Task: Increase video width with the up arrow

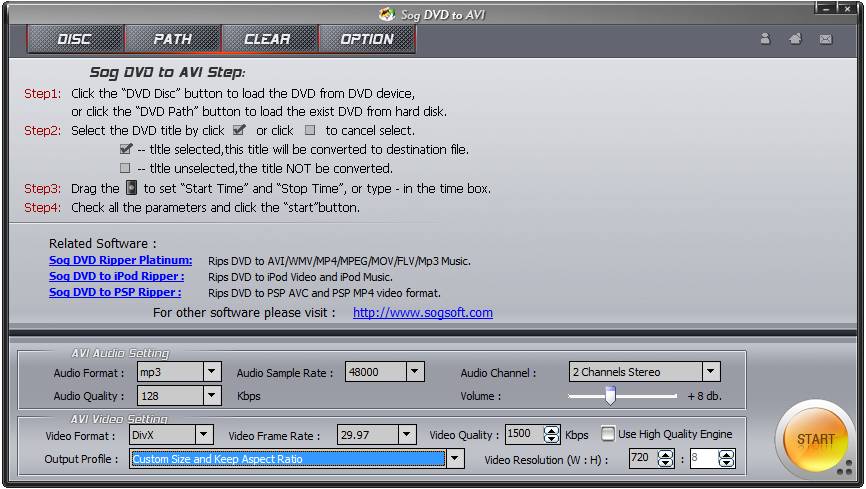Action: click(x=666, y=454)
